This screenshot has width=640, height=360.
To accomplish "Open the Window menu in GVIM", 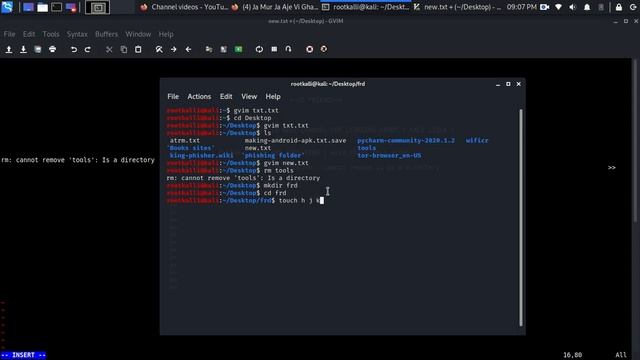I will click(138, 34).
